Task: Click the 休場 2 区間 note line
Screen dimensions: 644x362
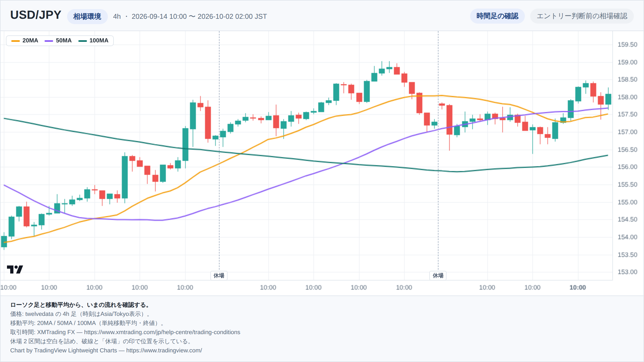Action: tap(101, 341)
